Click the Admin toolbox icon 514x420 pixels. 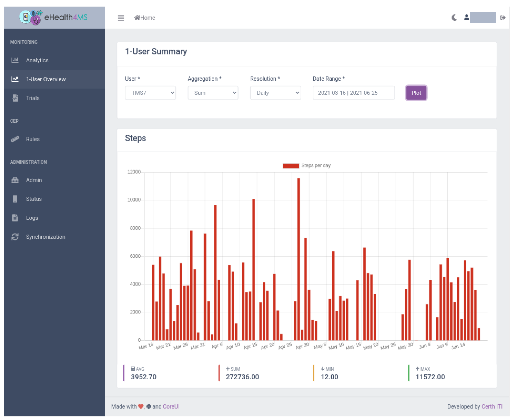pyautogui.click(x=15, y=180)
